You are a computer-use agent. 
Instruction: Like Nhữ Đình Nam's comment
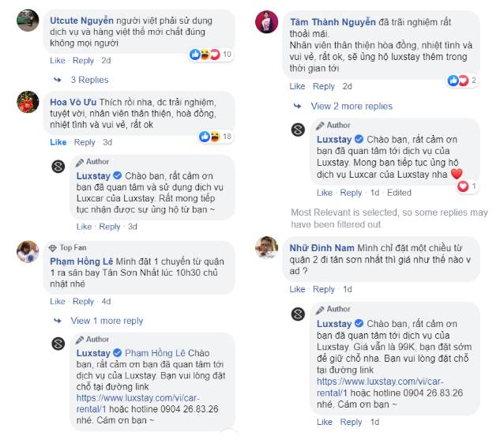click(x=297, y=289)
